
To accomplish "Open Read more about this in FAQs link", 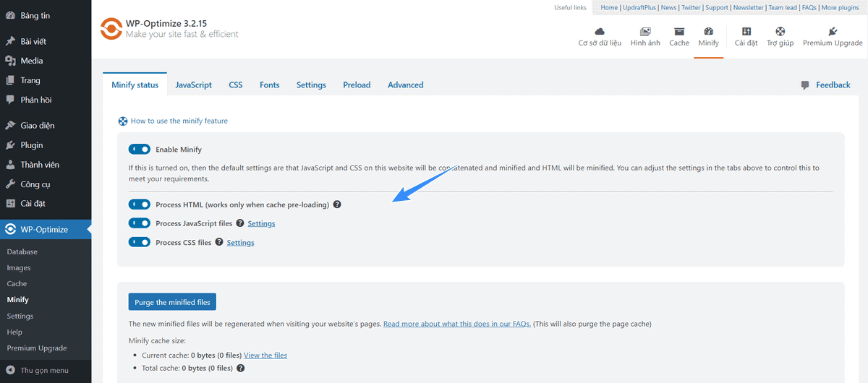I will pyautogui.click(x=457, y=324).
